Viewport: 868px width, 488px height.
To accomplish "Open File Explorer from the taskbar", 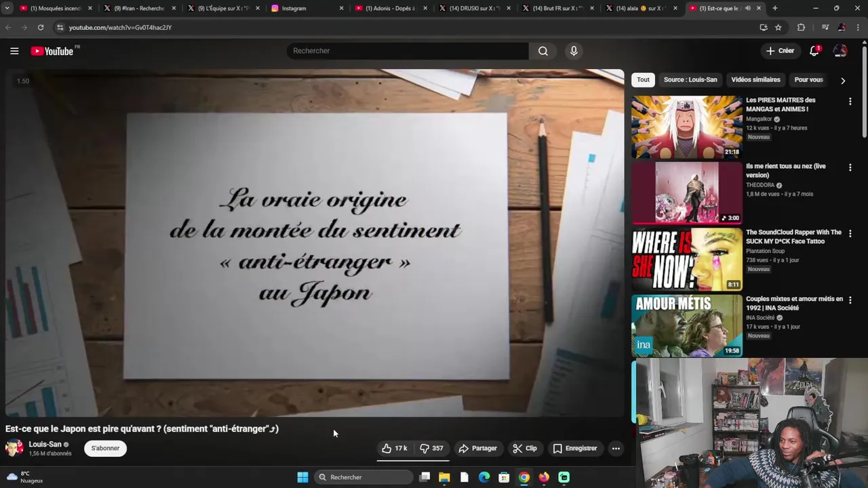I will tap(444, 477).
